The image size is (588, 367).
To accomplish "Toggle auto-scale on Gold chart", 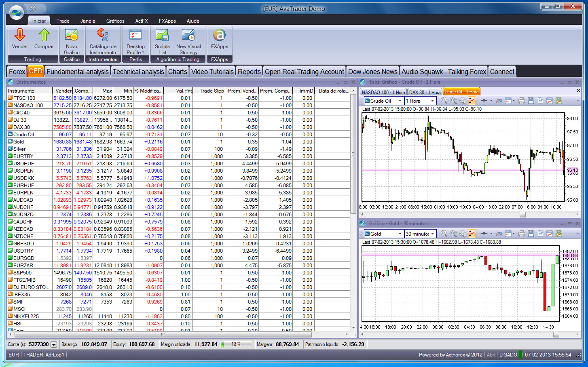I will click(x=472, y=234).
